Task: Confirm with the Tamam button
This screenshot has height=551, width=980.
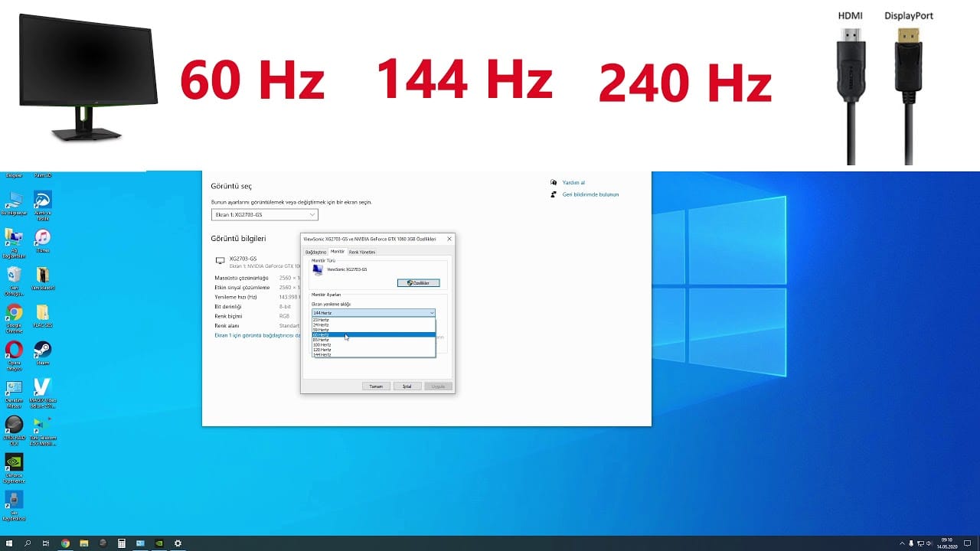Action: point(376,386)
